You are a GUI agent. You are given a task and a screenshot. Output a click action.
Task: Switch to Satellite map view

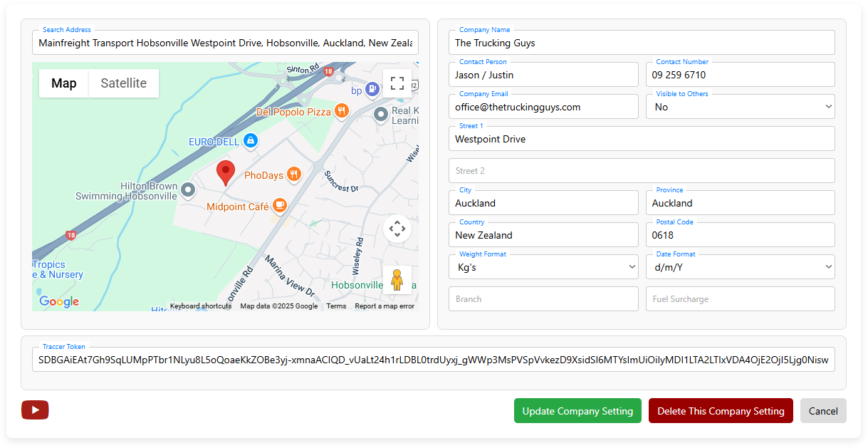tap(123, 83)
